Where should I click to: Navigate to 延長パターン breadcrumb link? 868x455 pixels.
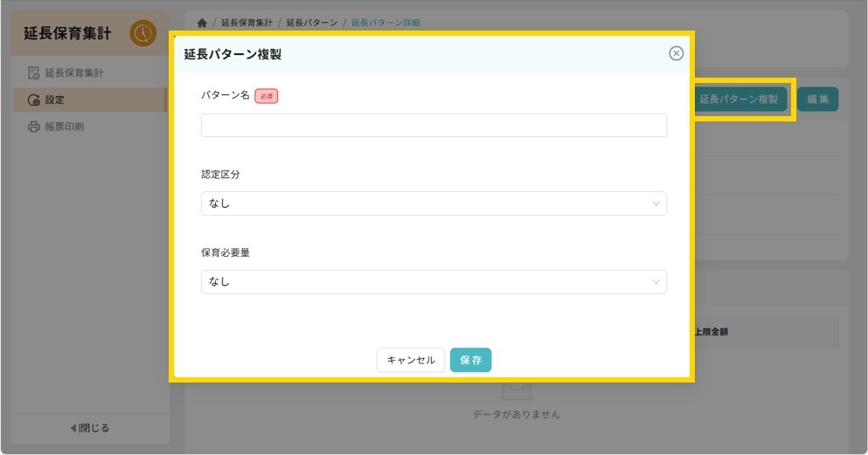(x=311, y=23)
